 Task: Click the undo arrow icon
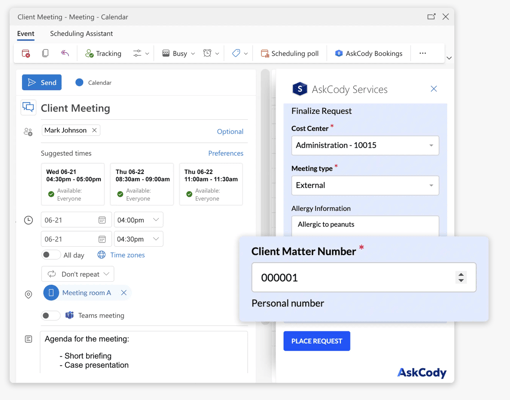click(65, 53)
